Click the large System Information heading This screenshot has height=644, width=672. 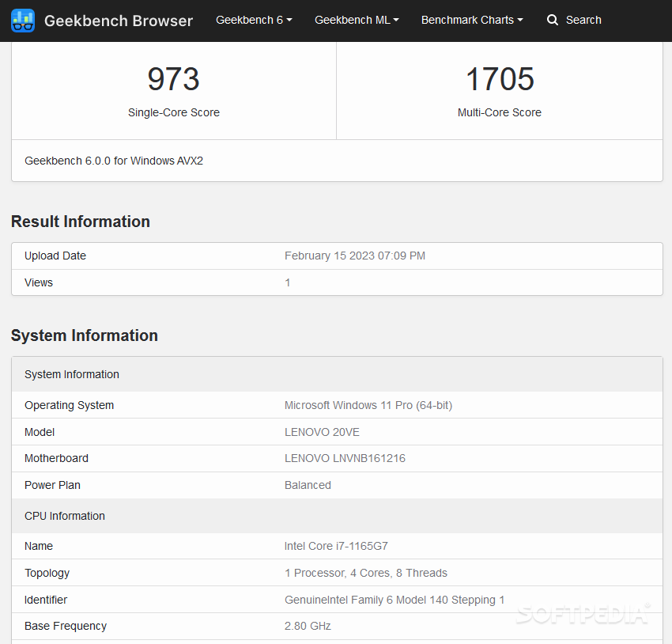[85, 335]
